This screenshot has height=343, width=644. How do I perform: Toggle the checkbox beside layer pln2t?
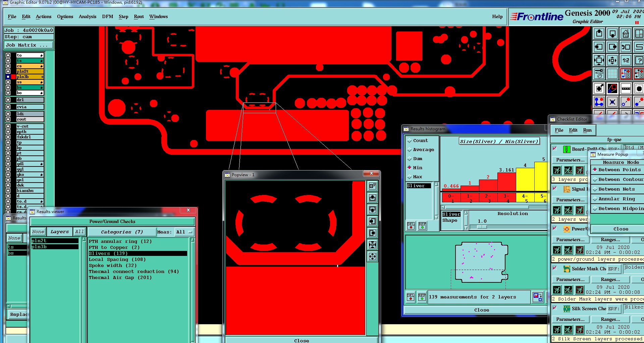pyautogui.click(x=8, y=71)
